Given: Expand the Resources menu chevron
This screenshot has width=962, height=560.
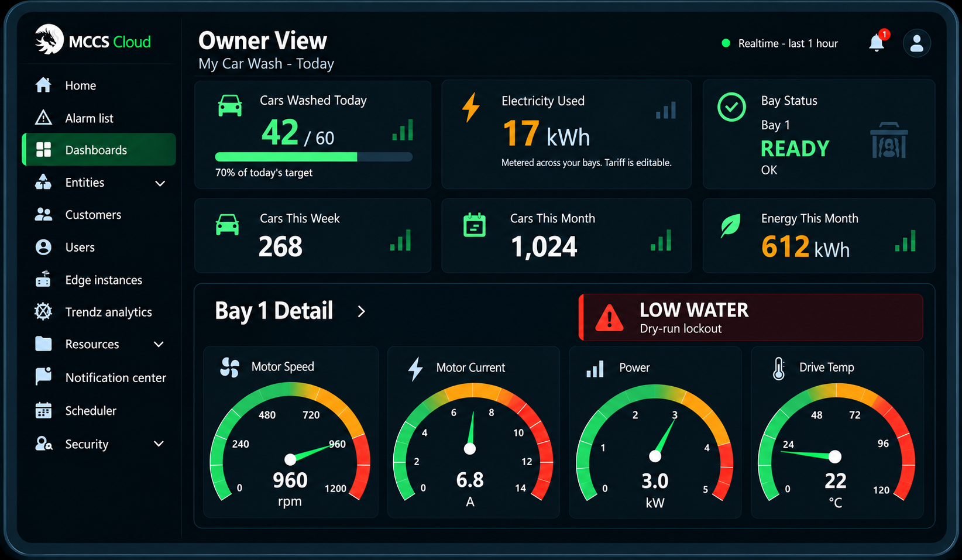Looking at the screenshot, I should tap(159, 345).
